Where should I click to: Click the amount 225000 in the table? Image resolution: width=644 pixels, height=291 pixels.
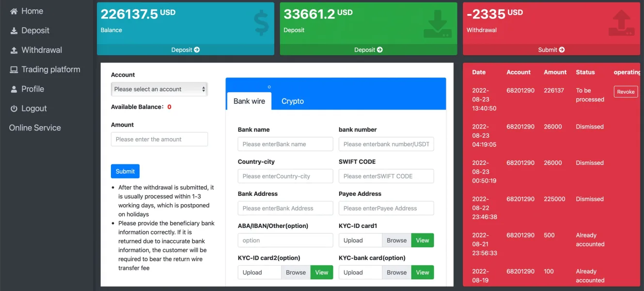click(x=554, y=199)
